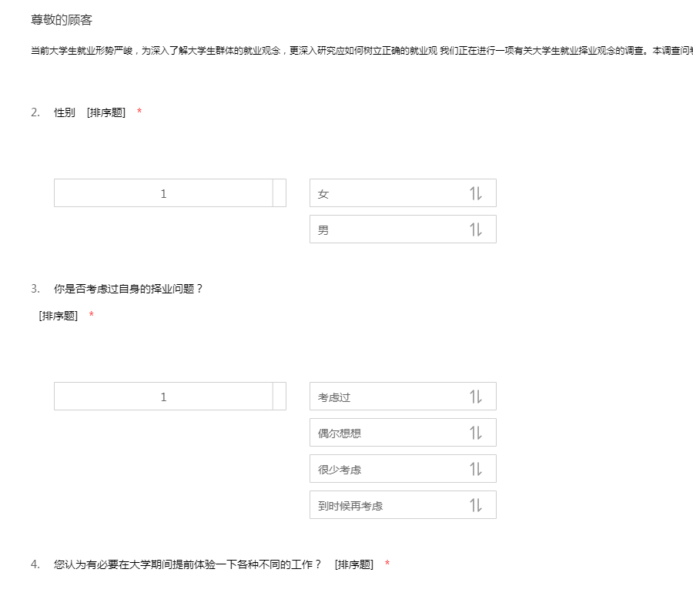Pick the 很少考虑 ranking option
The width and height of the screenshot is (693, 616).
pyautogui.click(x=385, y=469)
